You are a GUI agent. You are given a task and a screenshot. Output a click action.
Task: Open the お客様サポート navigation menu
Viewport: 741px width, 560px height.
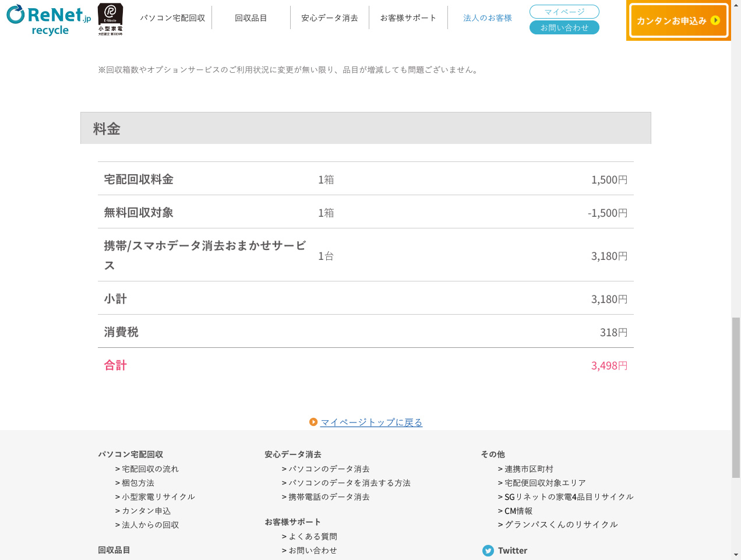coord(408,18)
